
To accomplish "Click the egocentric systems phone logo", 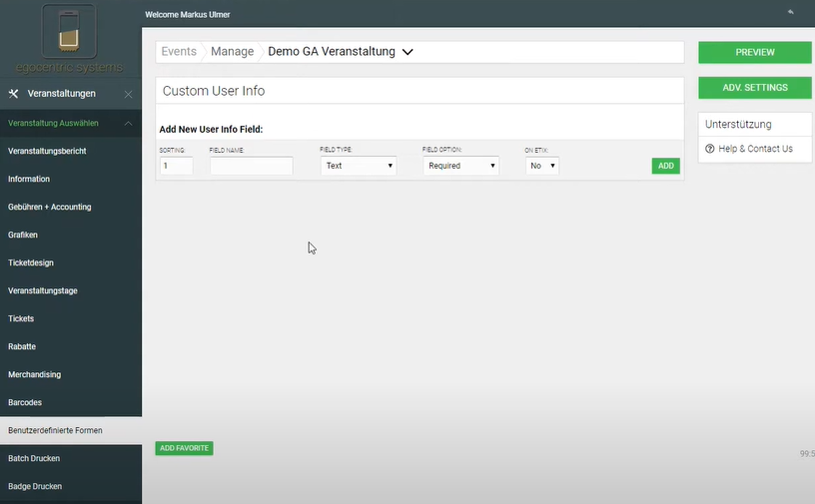I will pos(69,33).
